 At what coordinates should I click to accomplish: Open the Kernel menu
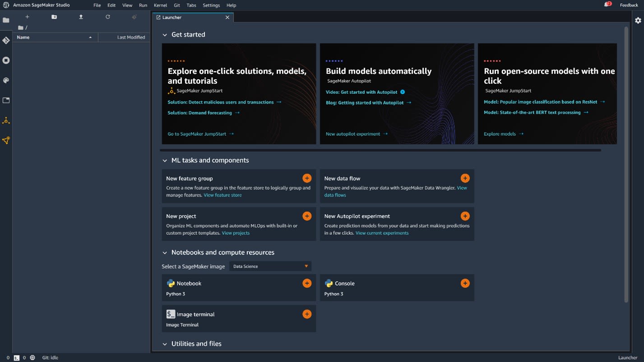coord(160,5)
